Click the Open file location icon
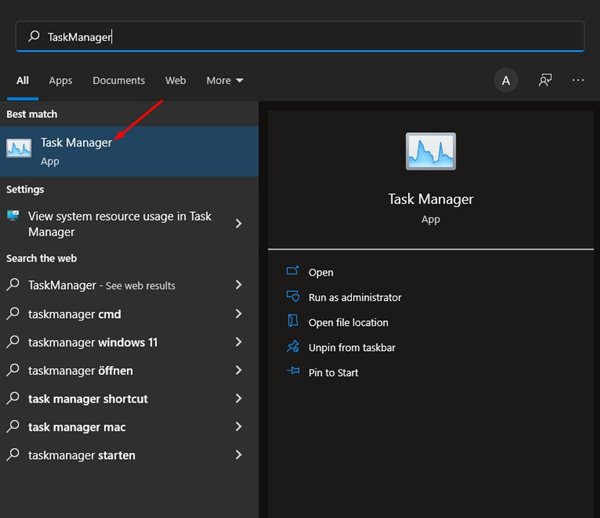The image size is (600, 518). coord(293,321)
